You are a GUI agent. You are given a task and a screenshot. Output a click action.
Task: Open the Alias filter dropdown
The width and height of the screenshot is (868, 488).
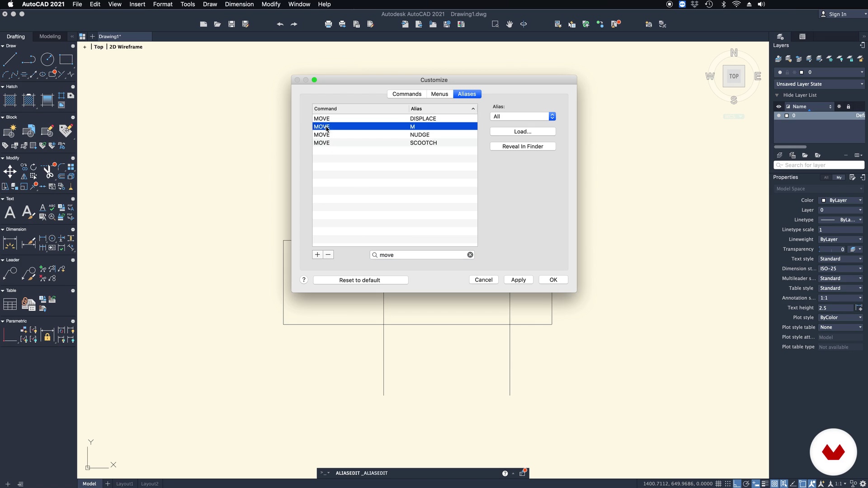tap(523, 117)
